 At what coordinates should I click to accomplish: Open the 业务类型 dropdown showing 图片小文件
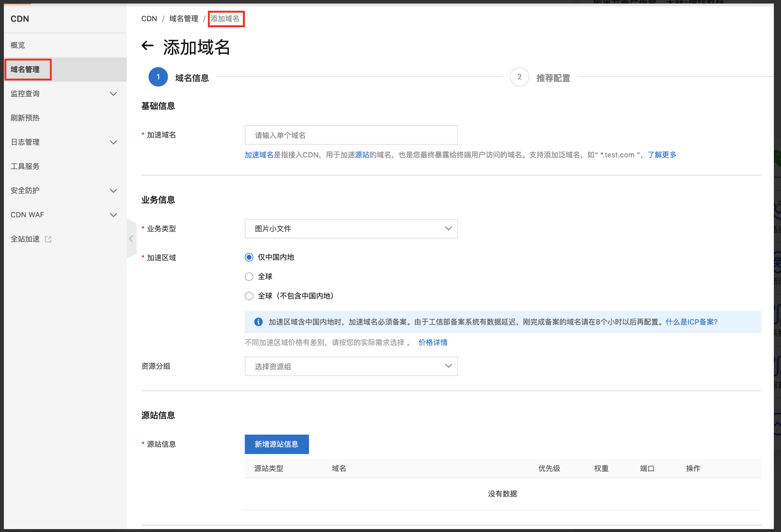coord(351,229)
